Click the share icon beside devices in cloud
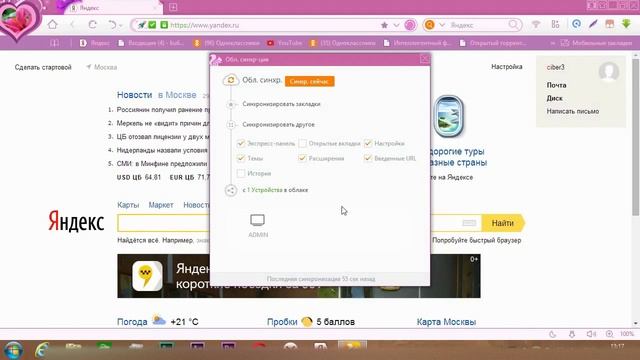 click(x=231, y=190)
